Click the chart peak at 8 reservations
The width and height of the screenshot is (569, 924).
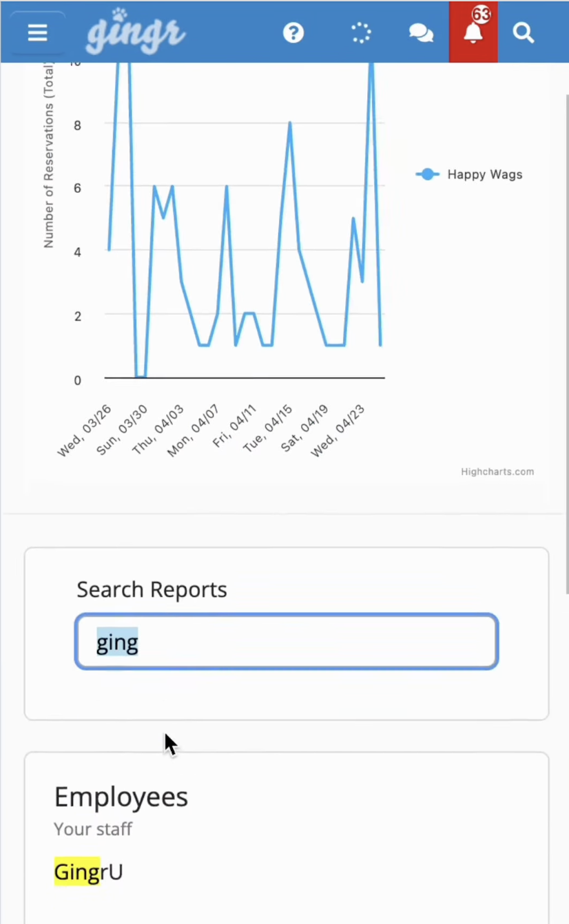pyautogui.click(x=290, y=123)
